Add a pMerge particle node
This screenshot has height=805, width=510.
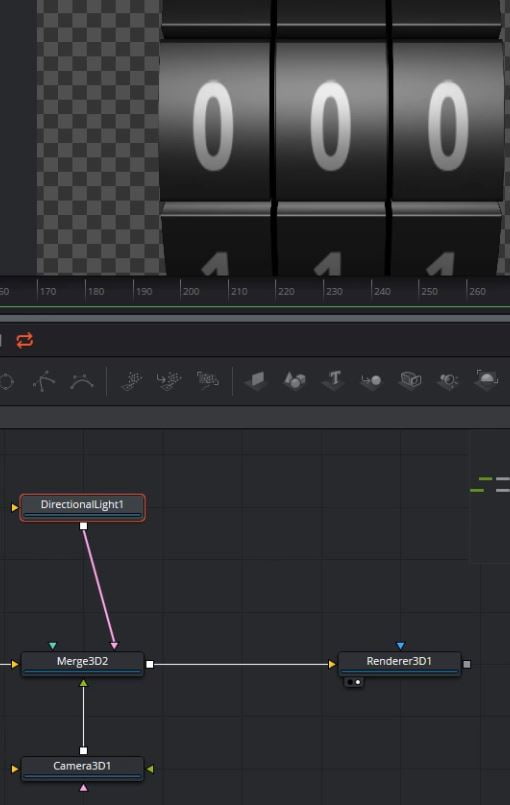[x=169, y=380]
